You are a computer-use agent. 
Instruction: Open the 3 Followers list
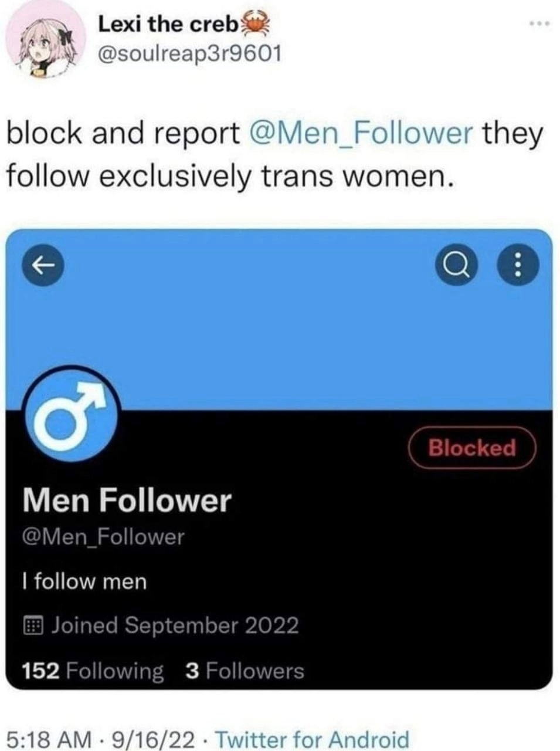tap(245, 671)
